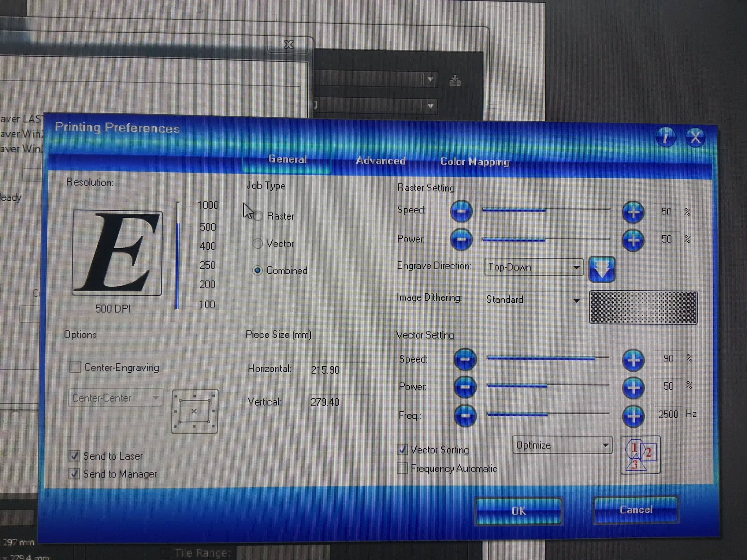
Task: Click the raster speed value 50 field
Action: coord(666,212)
